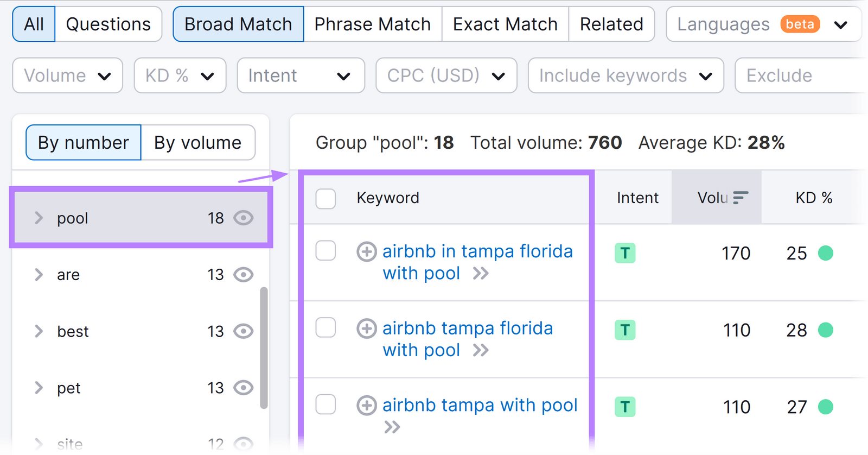This screenshot has height=455, width=868.
Task: Click Total volume value 760
Action: (605, 143)
